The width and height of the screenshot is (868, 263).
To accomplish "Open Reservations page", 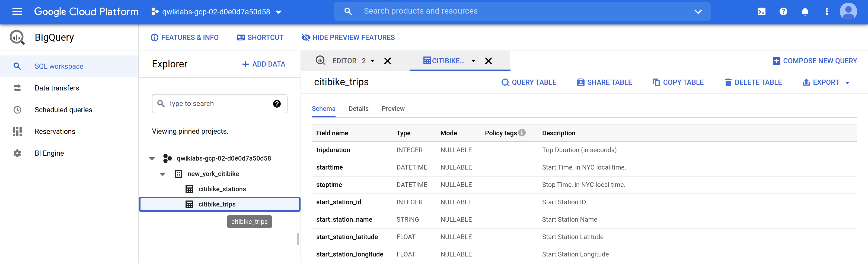I will click(x=55, y=132).
